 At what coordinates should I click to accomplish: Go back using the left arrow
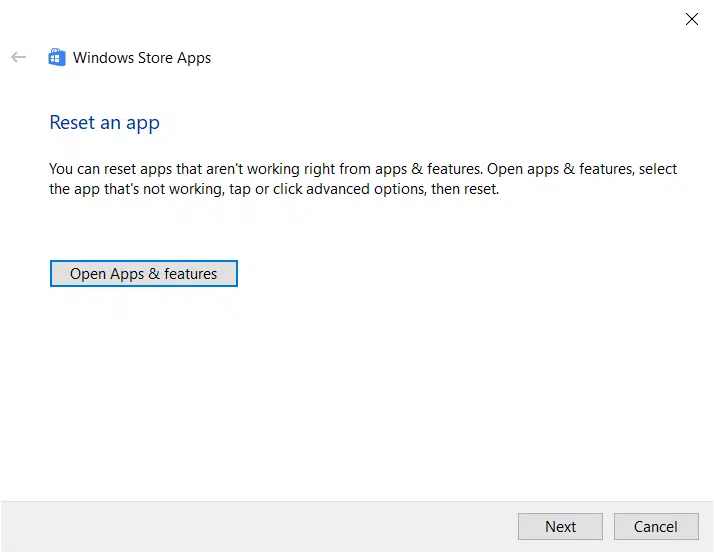19,57
